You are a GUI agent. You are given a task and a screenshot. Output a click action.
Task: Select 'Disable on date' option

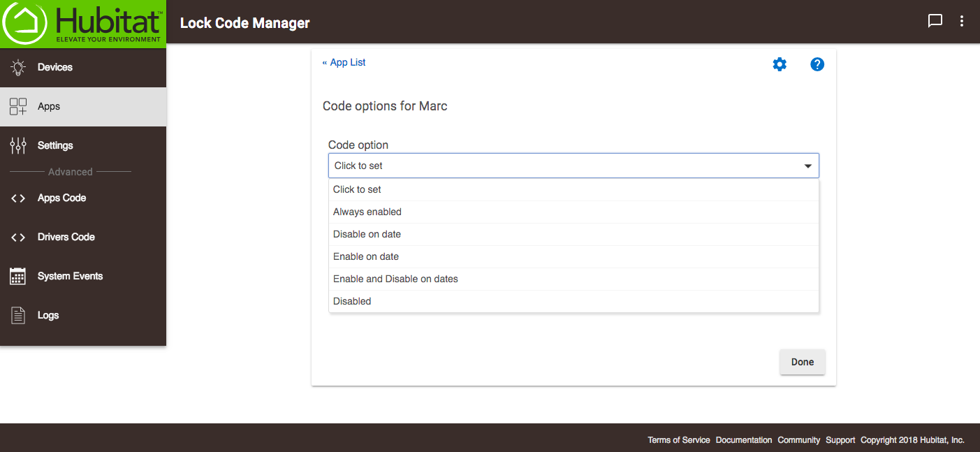tap(367, 234)
